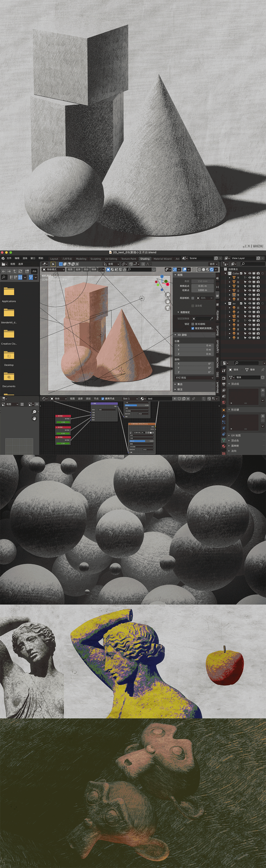Click the pan hand gizmo in 3D viewport
The height and width of the screenshot is (868, 266).
tap(168, 302)
